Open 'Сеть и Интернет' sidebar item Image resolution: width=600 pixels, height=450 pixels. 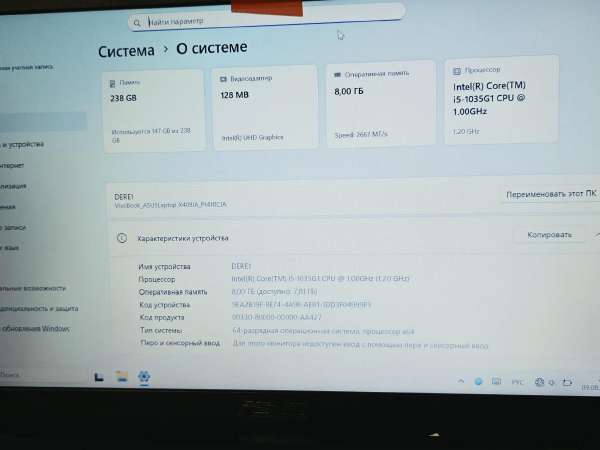click(x=12, y=165)
